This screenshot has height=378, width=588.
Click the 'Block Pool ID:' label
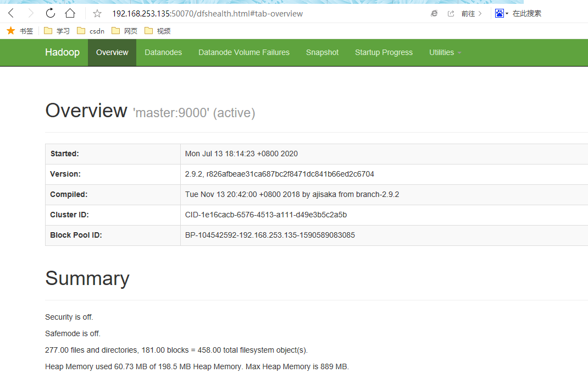[76, 235]
